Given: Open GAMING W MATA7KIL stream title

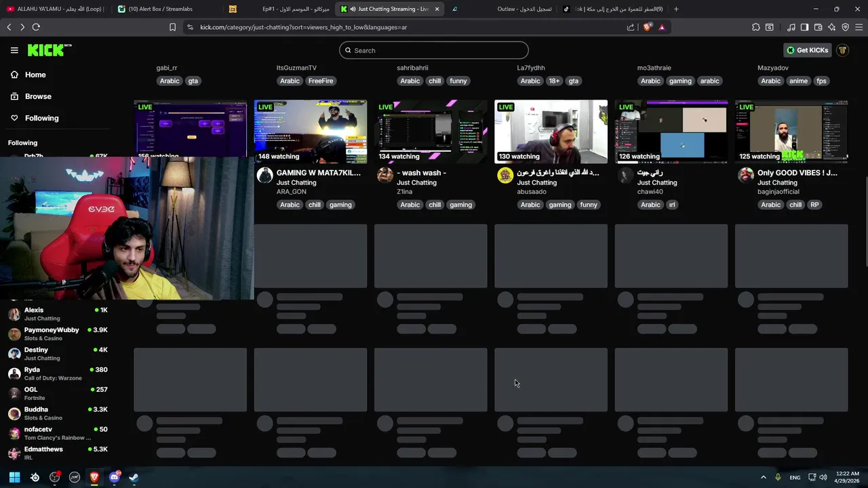Looking at the screenshot, I should coord(319,173).
